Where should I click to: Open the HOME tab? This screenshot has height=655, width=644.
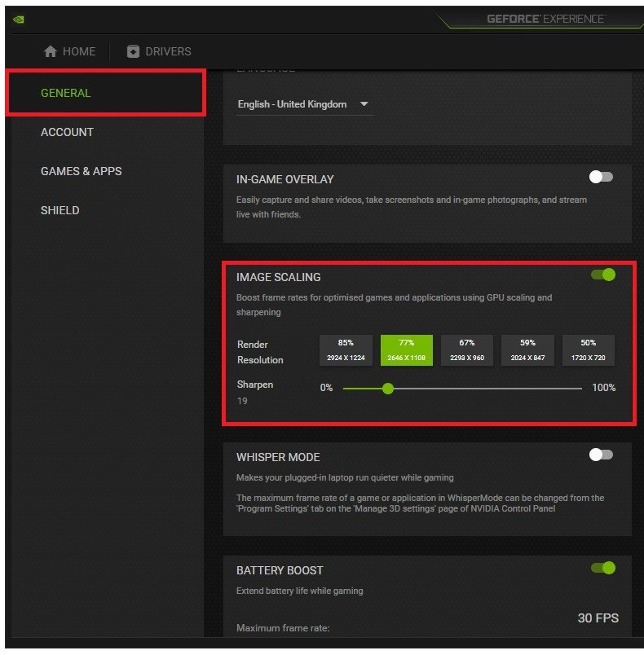(70, 51)
